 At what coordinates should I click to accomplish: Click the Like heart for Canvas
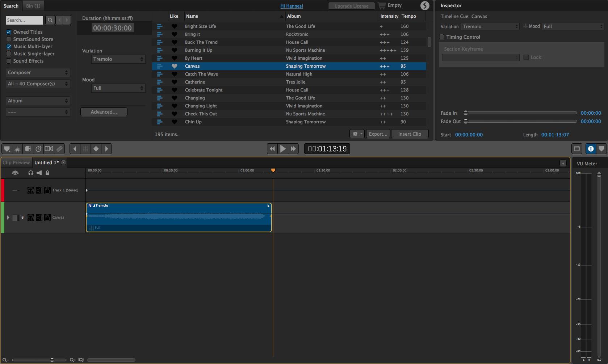(174, 66)
